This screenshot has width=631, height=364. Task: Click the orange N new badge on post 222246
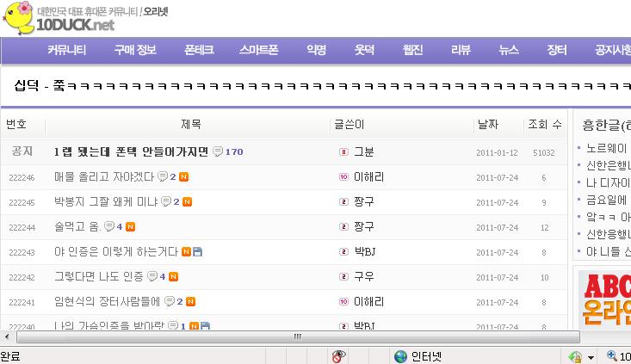click(183, 177)
